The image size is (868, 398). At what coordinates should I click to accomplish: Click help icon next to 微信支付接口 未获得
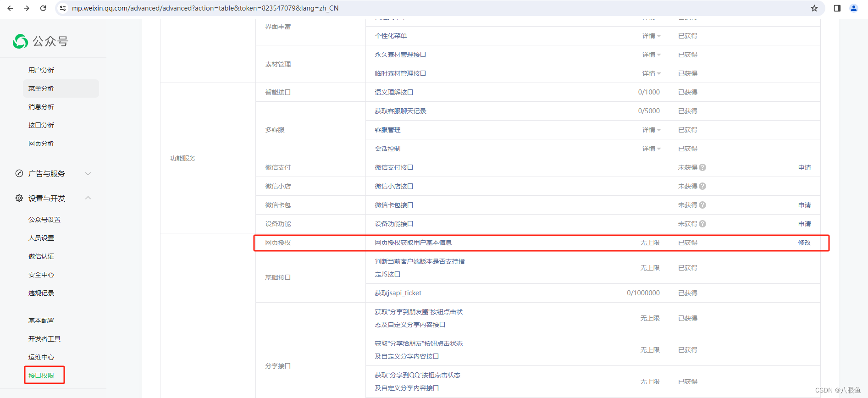[x=702, y=167]
